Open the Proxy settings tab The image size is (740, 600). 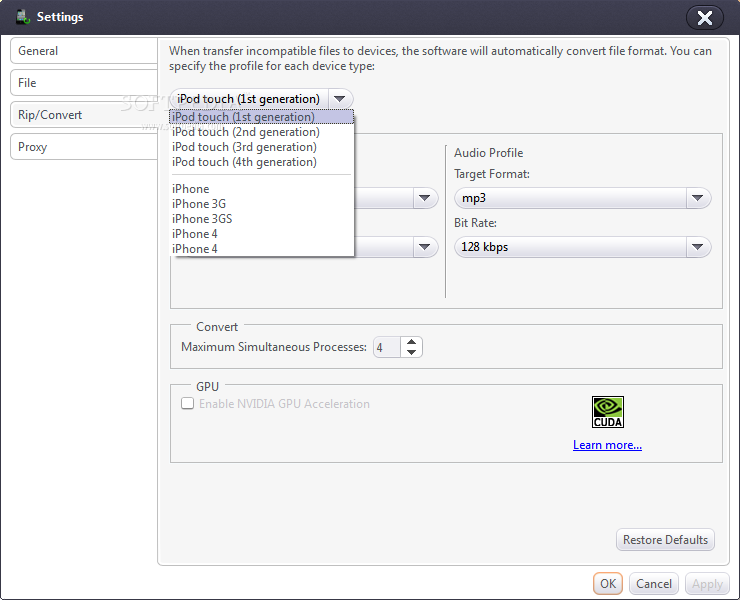tap(84, 147)
